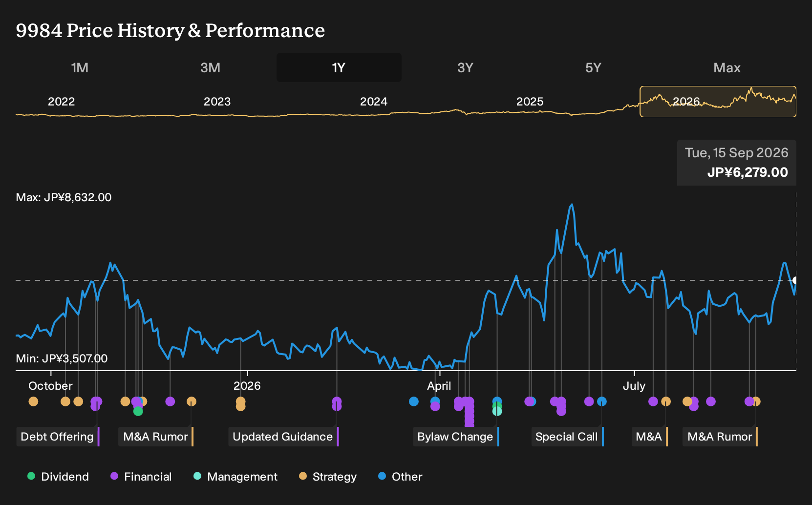Click the orange Strategy marker under 2026 label
The height and width of the screenshot is (505, 812).
240,401
